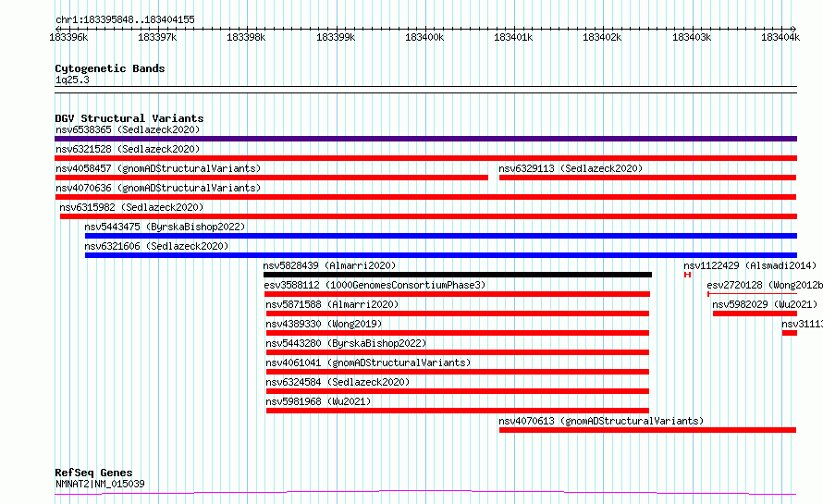Click the nsv6538365 (Sedlazeck2020) label
The height and width of the screenshot is (504, 823).
tap(128, 129)
